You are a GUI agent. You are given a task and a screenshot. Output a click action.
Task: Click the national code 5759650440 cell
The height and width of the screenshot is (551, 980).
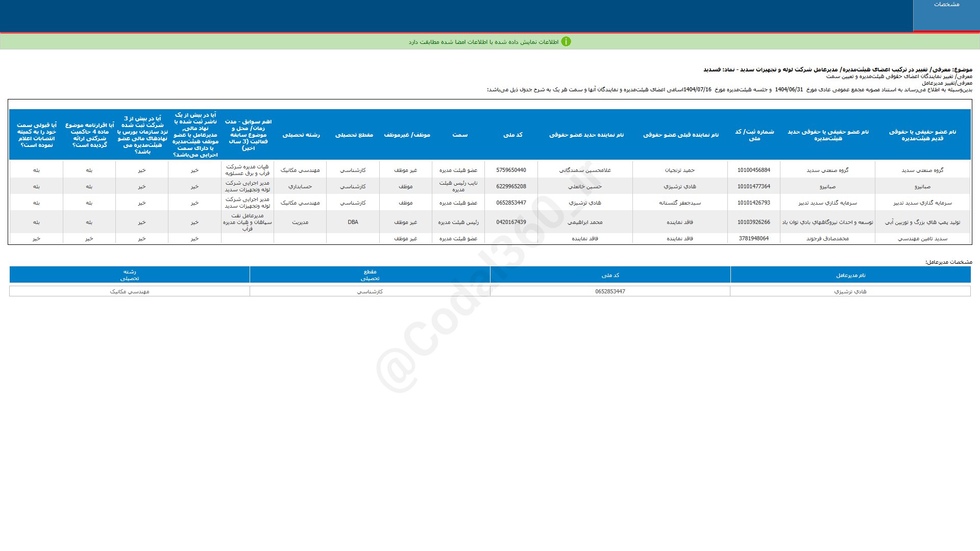click(x=511, y=170)
